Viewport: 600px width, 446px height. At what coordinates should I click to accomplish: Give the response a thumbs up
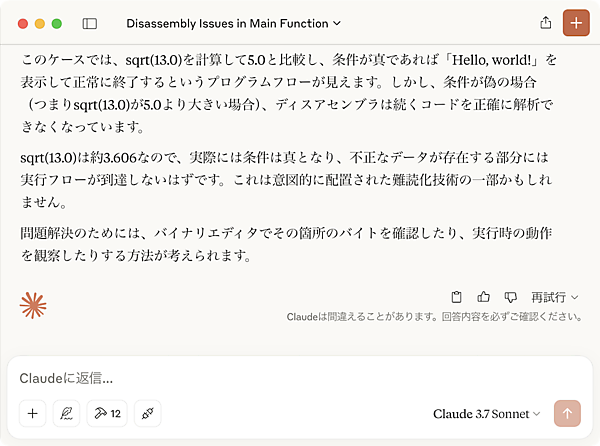484,297
